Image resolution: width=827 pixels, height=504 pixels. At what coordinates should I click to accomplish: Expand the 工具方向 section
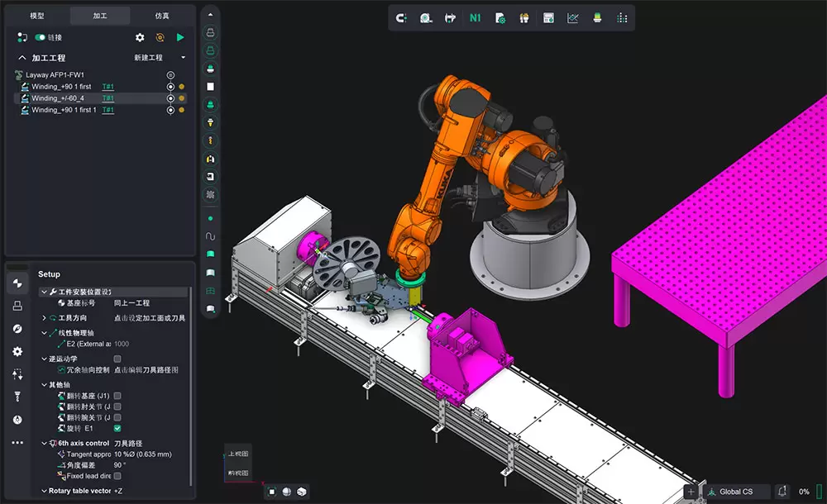45,318
